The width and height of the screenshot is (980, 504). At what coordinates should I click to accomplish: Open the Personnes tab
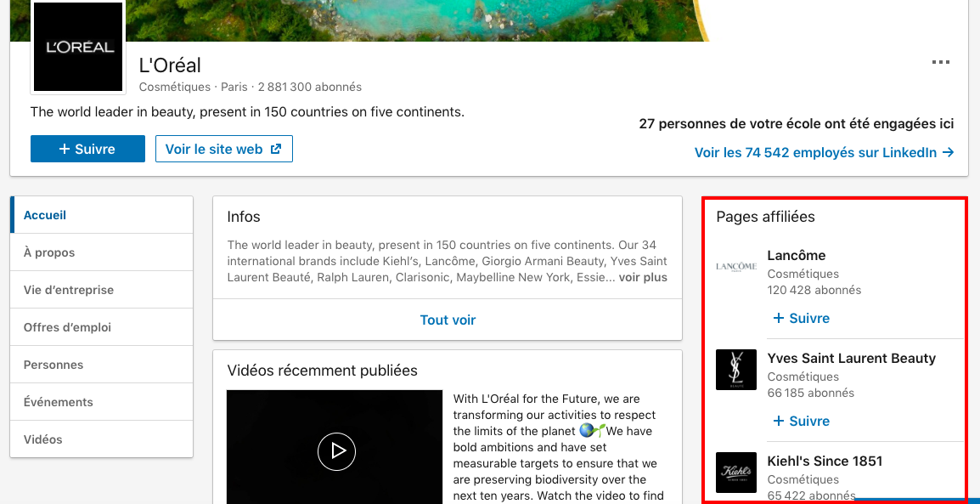pos(102,365)
